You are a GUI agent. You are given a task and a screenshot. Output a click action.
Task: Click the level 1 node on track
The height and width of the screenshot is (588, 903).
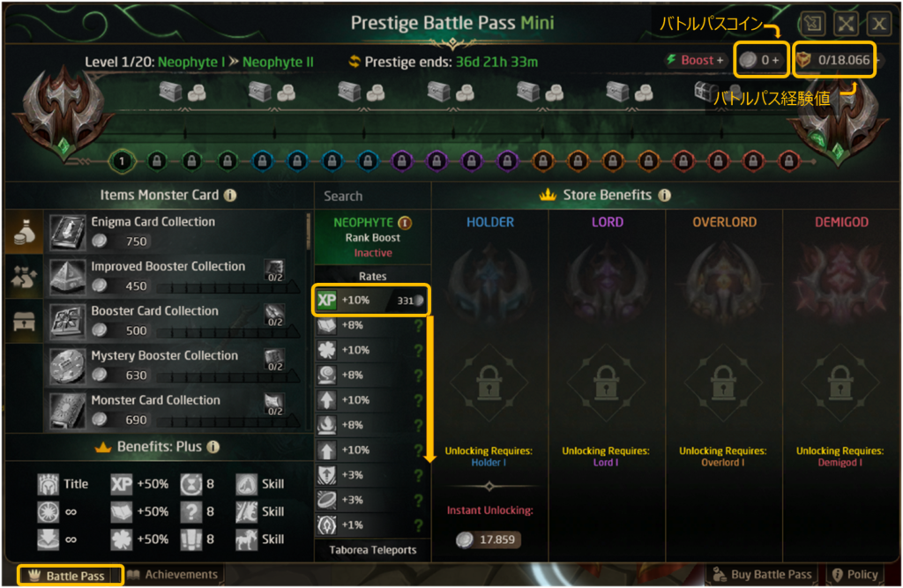(x=122, y=160)
